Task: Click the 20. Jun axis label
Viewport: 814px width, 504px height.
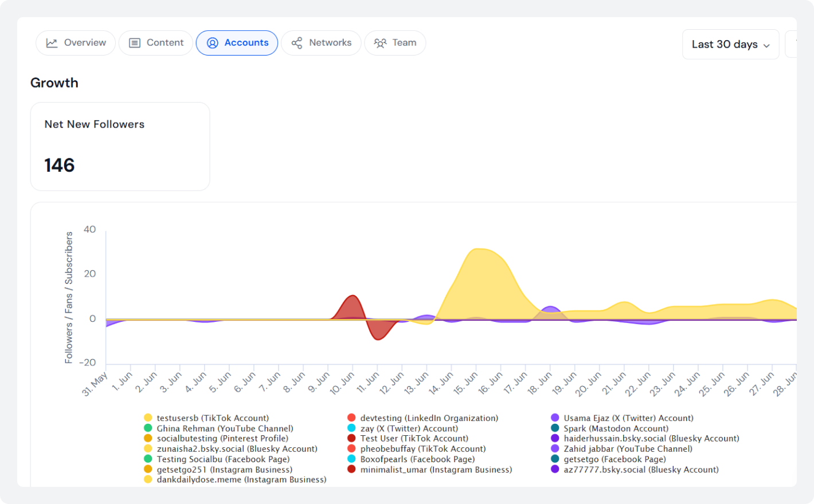Action: tap(589, 384)
